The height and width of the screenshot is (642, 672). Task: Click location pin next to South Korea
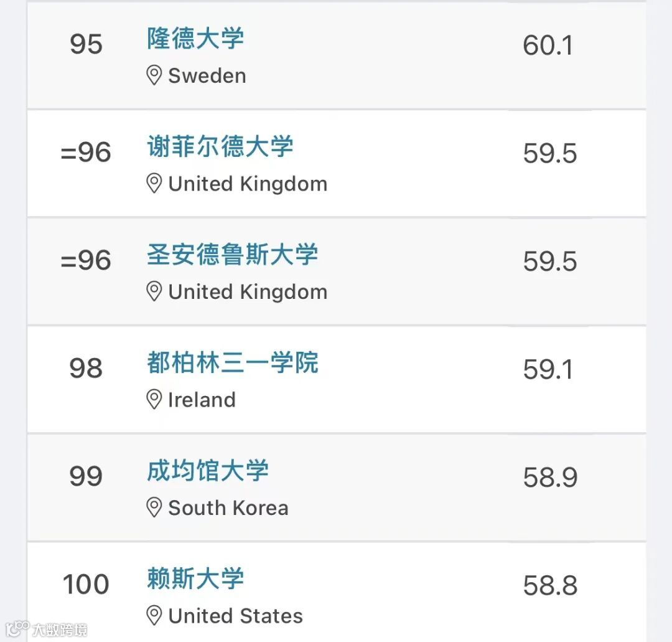tap(154, 507)
